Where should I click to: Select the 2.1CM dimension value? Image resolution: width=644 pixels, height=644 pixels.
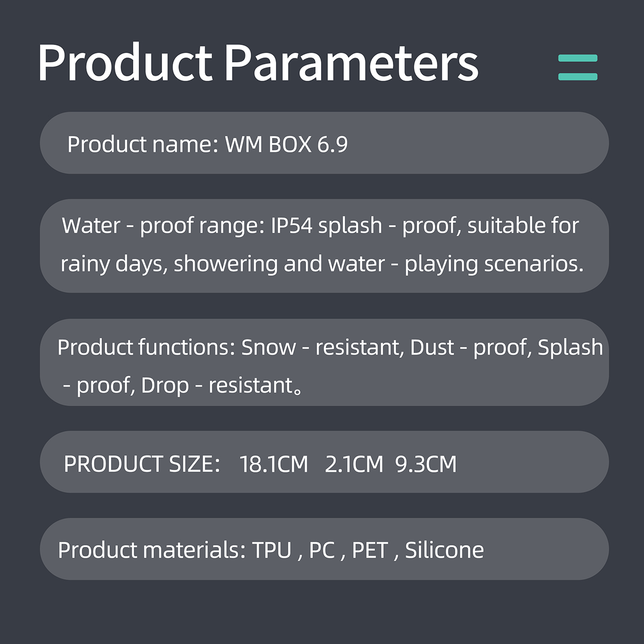[354, 464]
